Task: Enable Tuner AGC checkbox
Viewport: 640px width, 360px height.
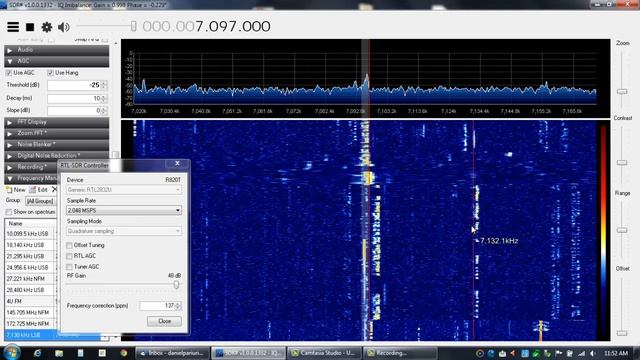Action: [x=69, y=267]
